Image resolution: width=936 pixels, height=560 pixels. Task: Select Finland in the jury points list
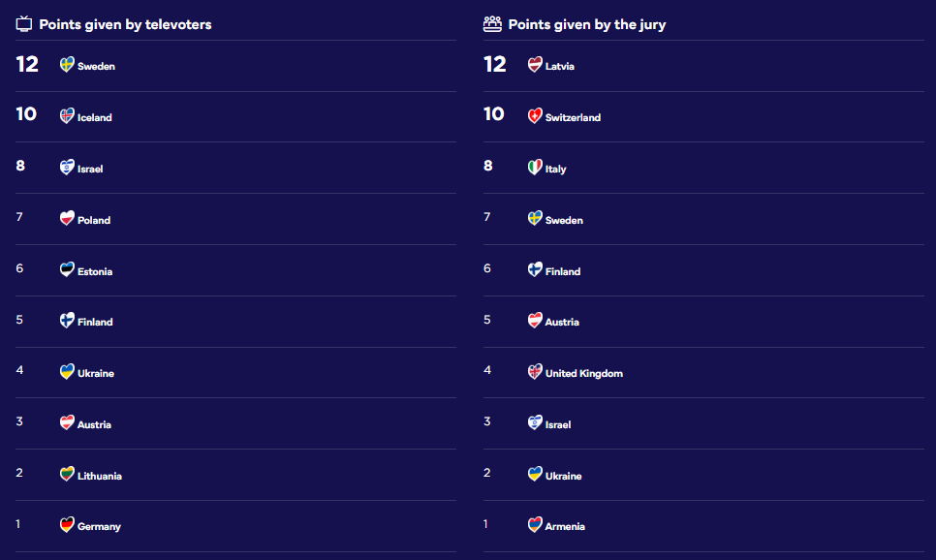(563, 271)
